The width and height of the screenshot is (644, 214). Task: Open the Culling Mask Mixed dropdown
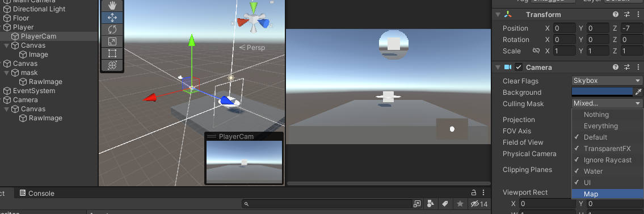[607, 103]
